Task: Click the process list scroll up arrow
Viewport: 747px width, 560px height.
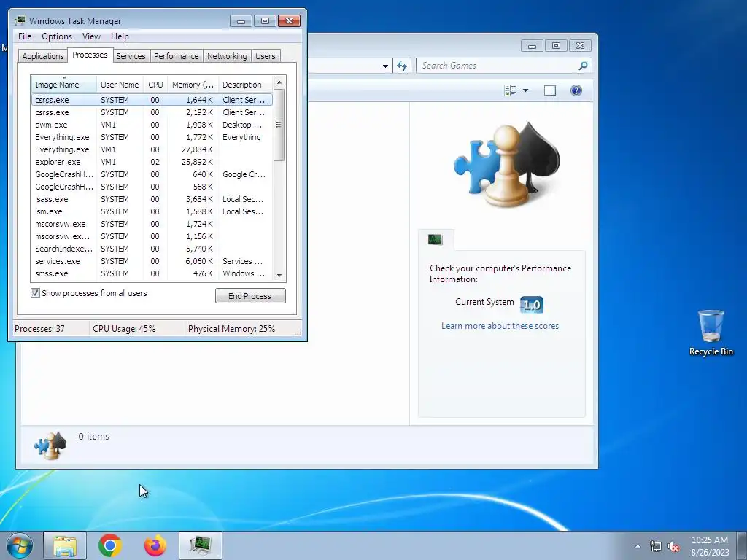Action: point(279,83)
